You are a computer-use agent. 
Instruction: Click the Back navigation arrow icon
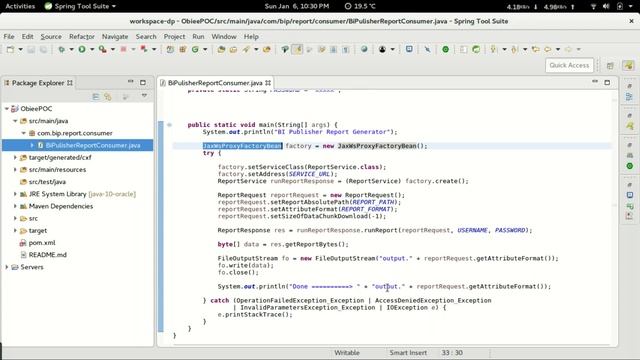pyautogui.click(x=548, y=49)
